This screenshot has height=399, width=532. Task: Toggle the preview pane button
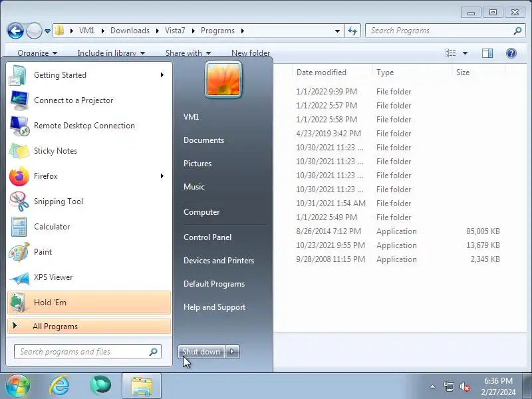tap(487, 53)
